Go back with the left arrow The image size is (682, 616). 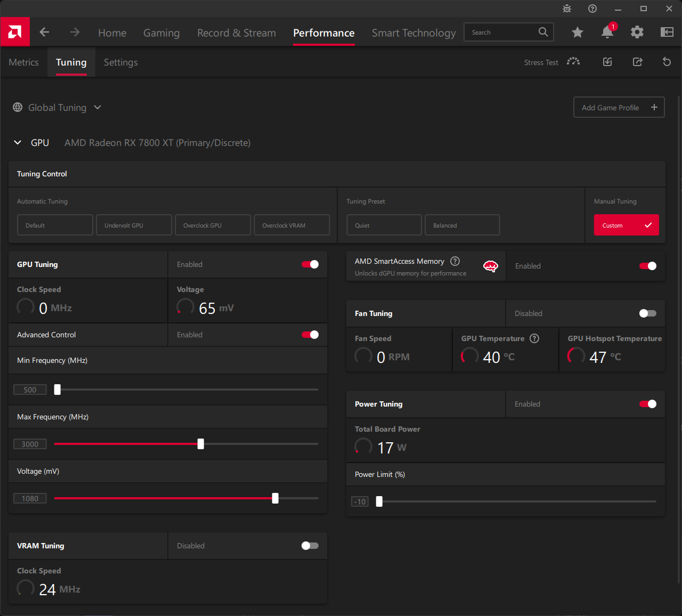click(44, 33)
